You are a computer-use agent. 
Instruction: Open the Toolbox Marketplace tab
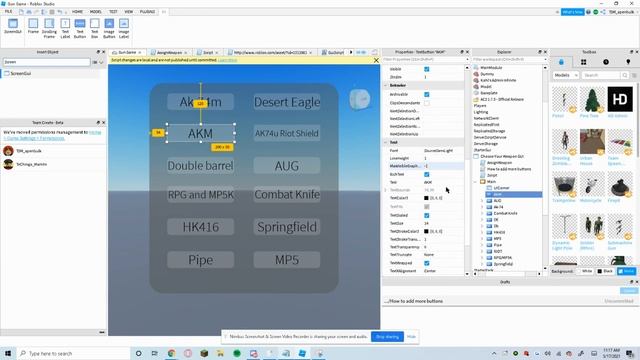point(561,62)
